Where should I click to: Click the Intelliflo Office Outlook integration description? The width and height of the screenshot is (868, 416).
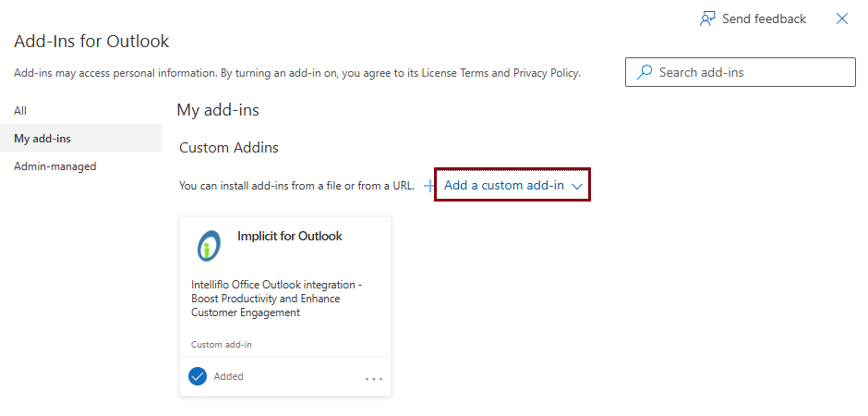coord(276,299)
